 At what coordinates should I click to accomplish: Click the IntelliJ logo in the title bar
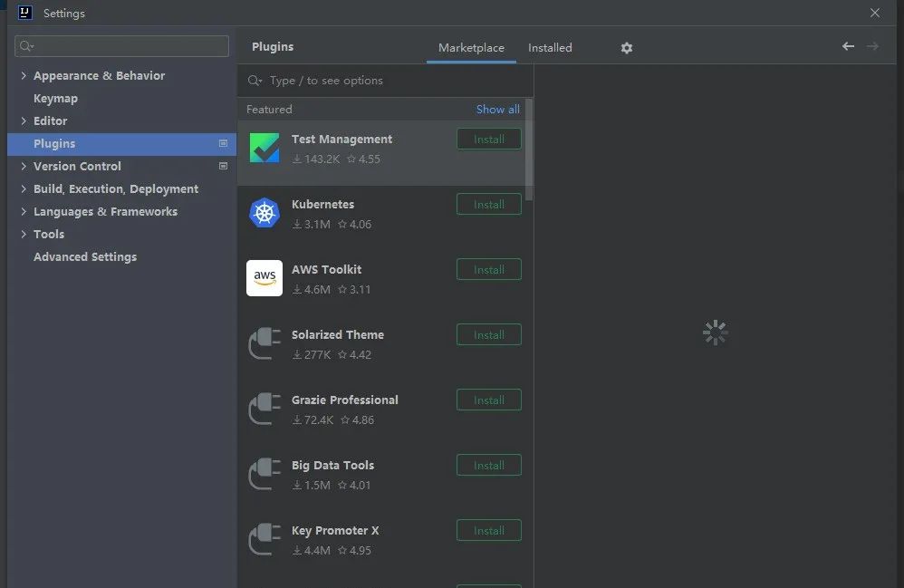point(24,13)
